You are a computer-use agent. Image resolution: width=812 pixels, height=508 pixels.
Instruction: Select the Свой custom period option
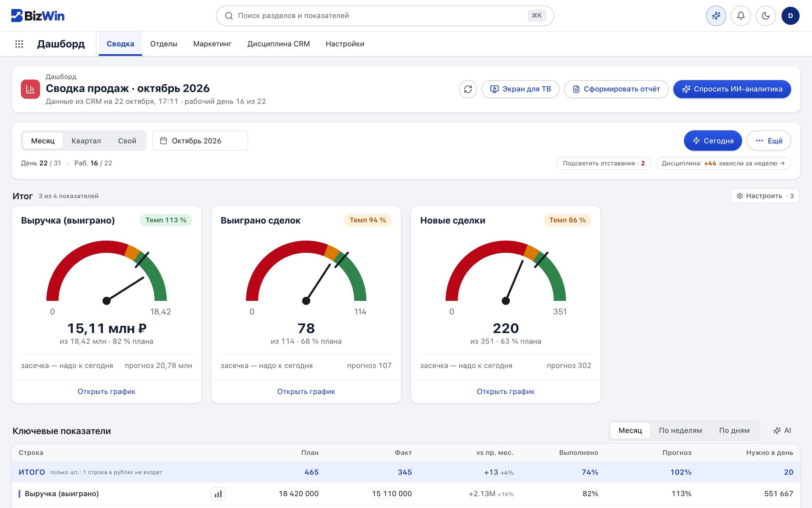click(127, 141)
